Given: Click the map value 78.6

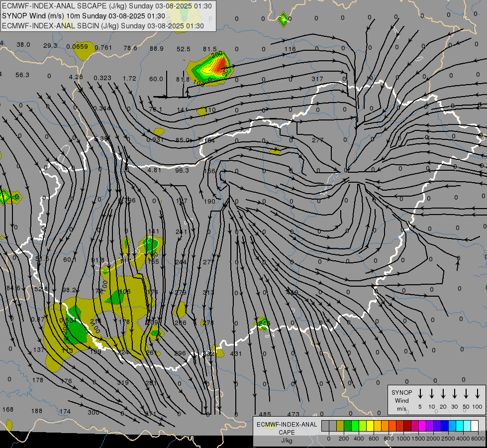Looking at the screenshot, I should coord(130,48).
